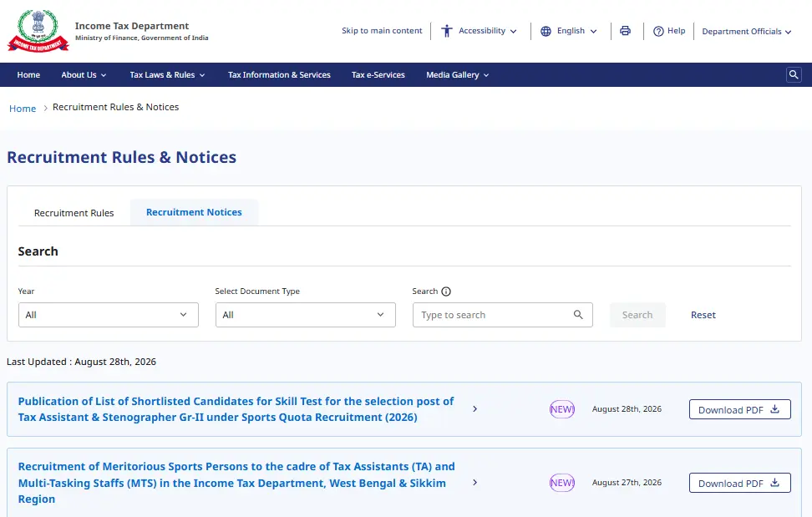
Task: Open Recruitment of Meritorious Sports Persons notice
Action: point(236,482)
